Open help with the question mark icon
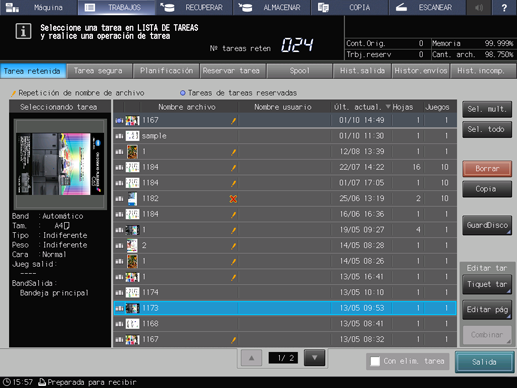Image resolution: width=517 pixels, height=388 pixels. [x=504, y=7]
